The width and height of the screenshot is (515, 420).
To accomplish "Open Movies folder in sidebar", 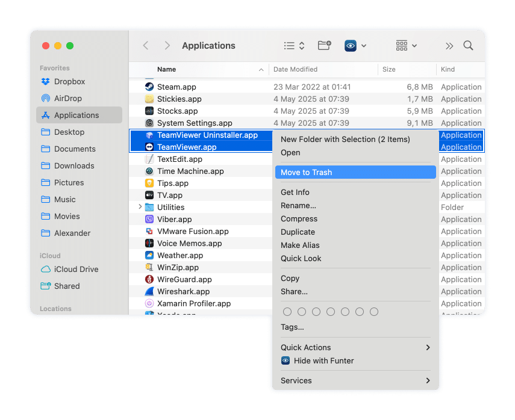I will point(79,216).
